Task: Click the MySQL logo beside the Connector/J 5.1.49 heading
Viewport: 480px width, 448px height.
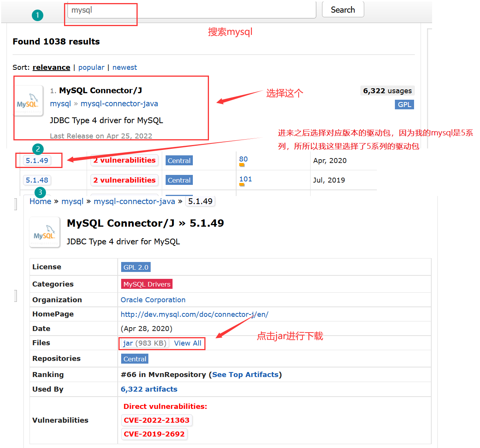Action: [x=45, y=232]
